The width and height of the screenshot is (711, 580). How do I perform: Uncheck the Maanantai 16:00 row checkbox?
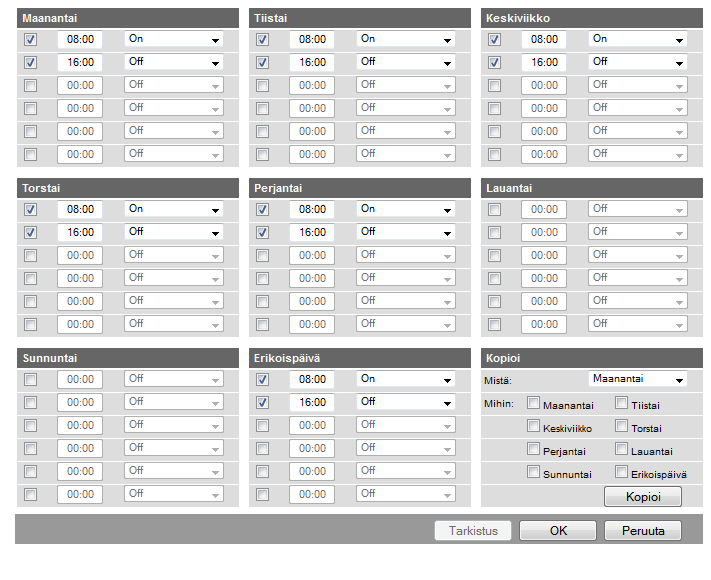pyautogui.click(x=30, y=63)
